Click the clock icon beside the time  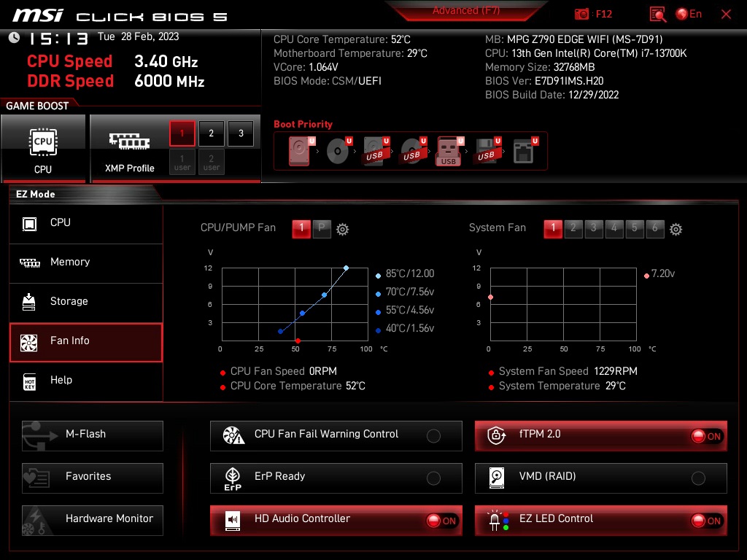coord(15,38)
